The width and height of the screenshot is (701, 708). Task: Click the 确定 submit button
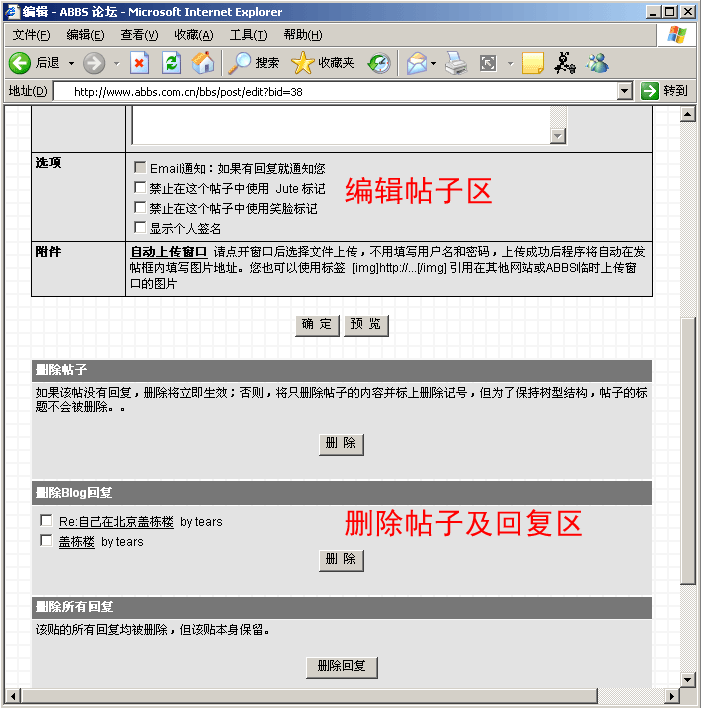coord(317,325)
